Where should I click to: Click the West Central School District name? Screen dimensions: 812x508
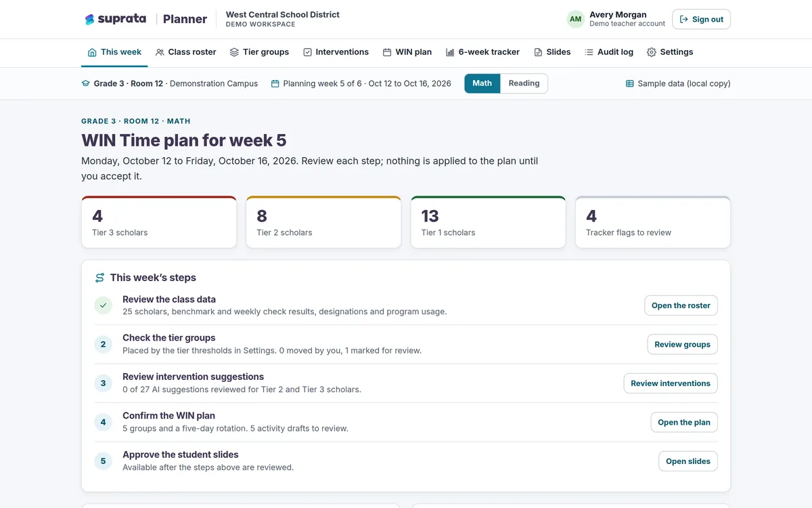283,14
